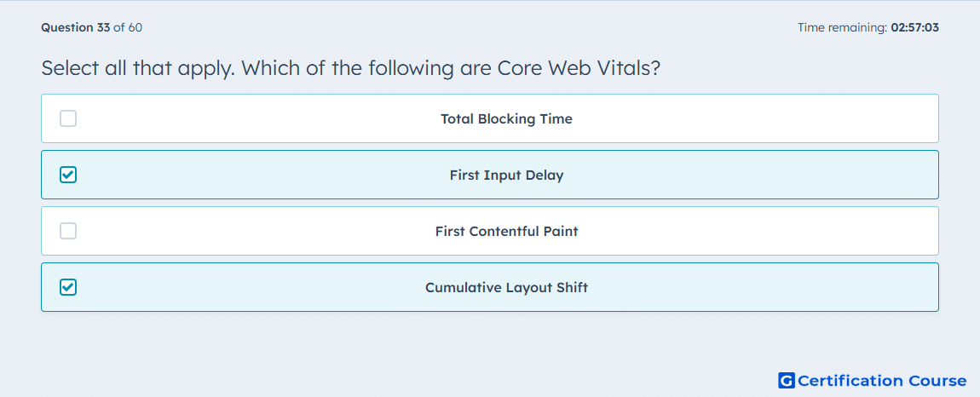This screenshot has width=980, height=397.
Task: Choose the First Contentful Paint answer label
Action: (506, 232)
